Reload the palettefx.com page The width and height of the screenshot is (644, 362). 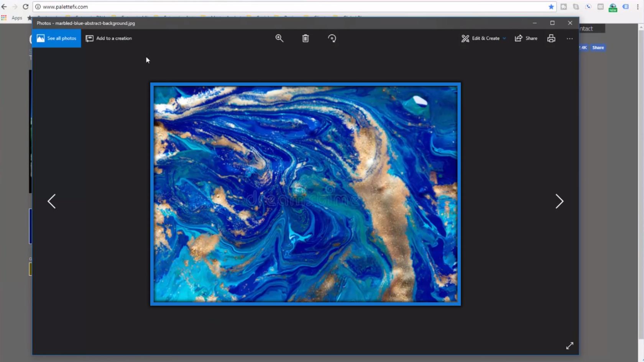point(25,7)
